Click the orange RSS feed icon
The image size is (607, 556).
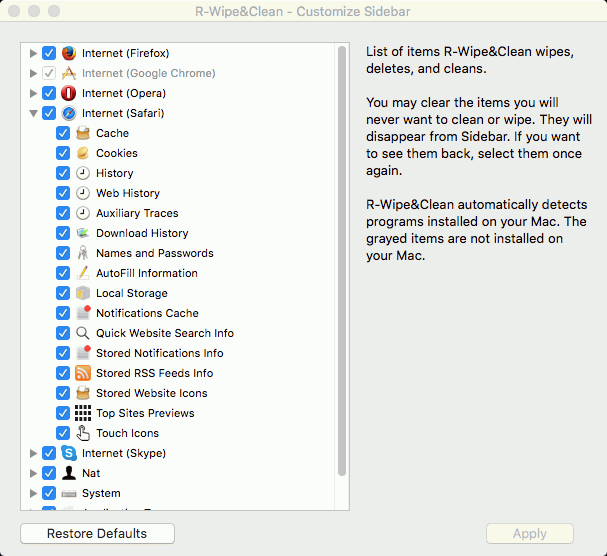click(x=83, y=373)
